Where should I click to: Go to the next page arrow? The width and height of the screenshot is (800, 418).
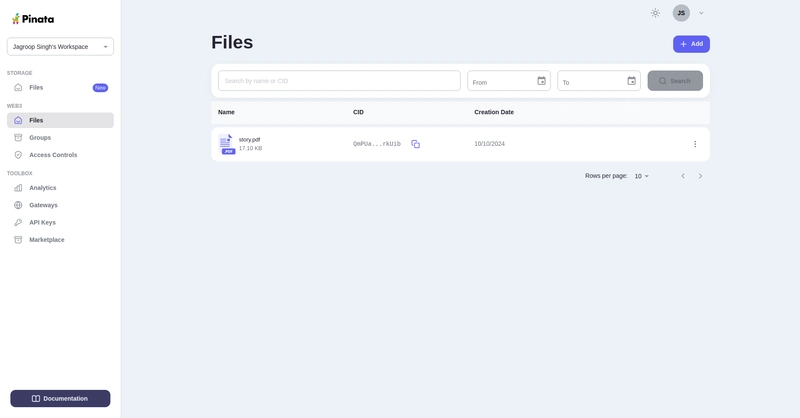coord(700,176)
